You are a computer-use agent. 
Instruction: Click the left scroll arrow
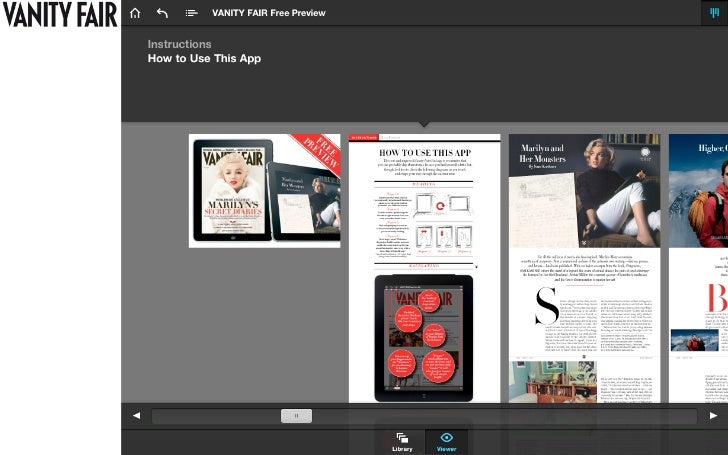pyautogui.click(x=136, y=416)
